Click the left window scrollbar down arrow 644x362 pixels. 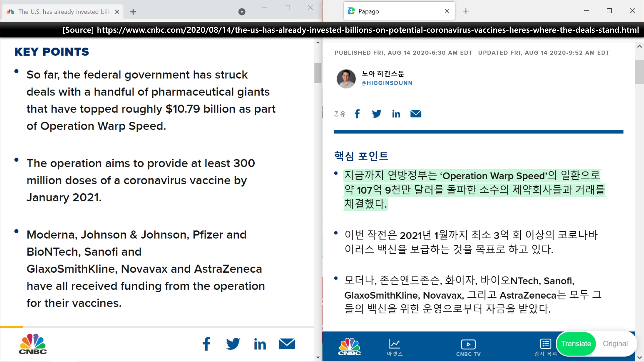318,357
